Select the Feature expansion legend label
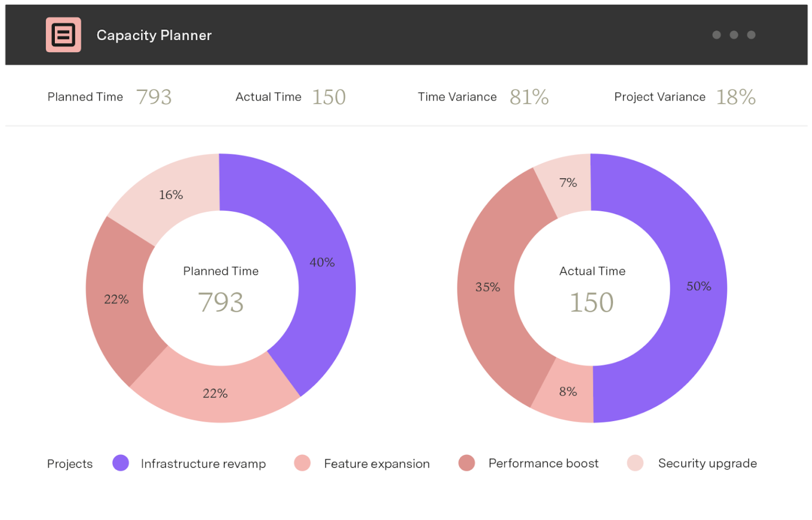The width and height of the screenshot is (812, 520). (377, 464)
